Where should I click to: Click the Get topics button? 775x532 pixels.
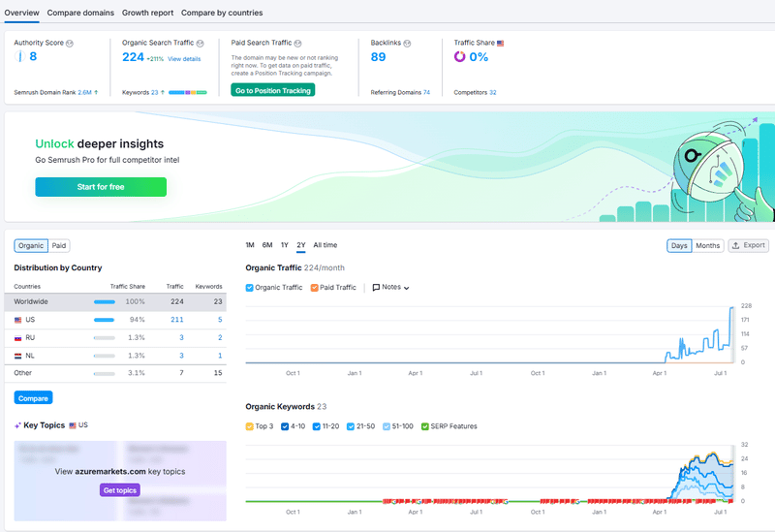tap(120, 490)
